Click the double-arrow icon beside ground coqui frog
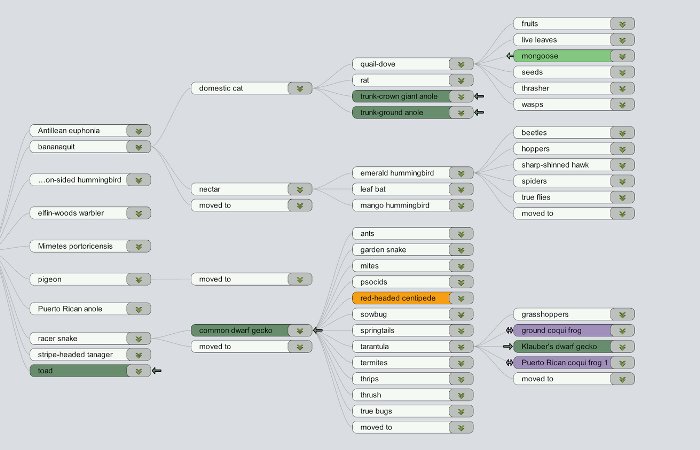This screenshot has height=450, width=700. (x=509, y=330)
